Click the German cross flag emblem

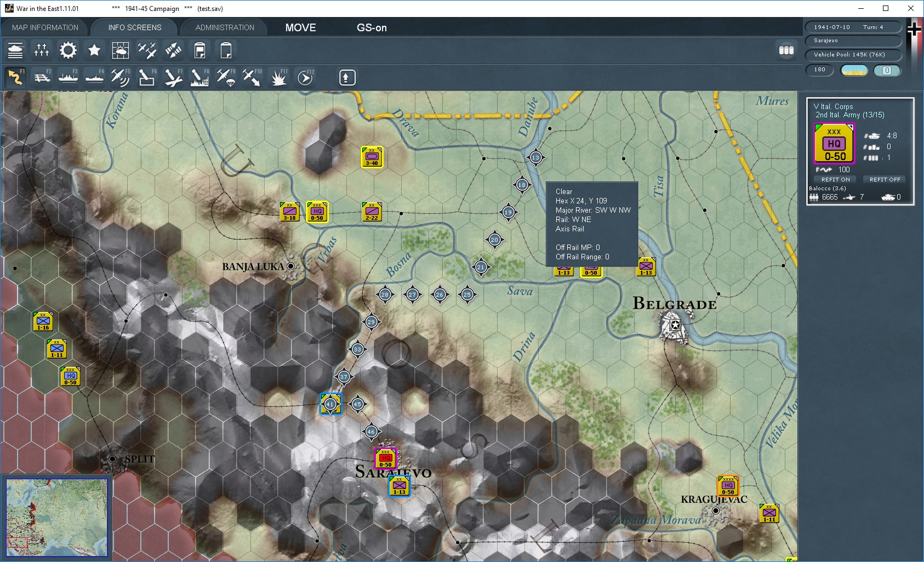(914, 29)
